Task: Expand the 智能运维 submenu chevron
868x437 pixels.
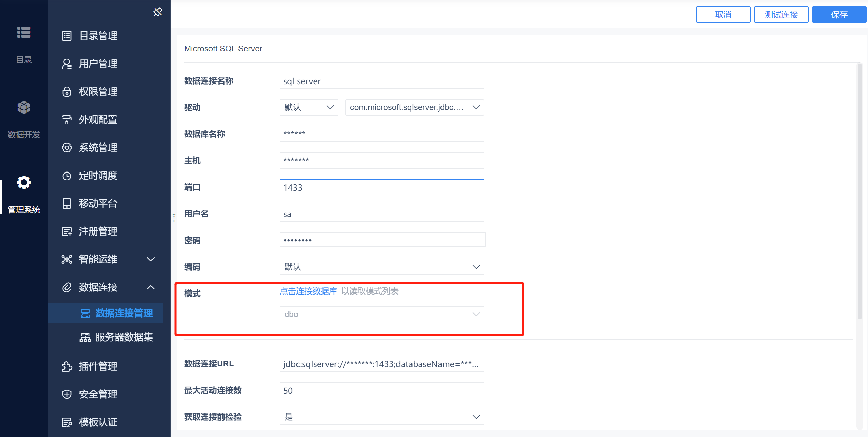Action: (151, 259)
